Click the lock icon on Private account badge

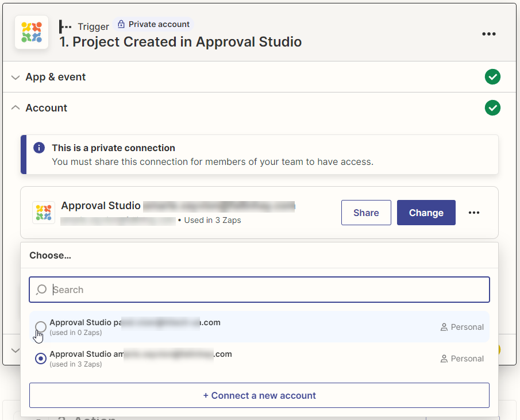tap(121, 25)
